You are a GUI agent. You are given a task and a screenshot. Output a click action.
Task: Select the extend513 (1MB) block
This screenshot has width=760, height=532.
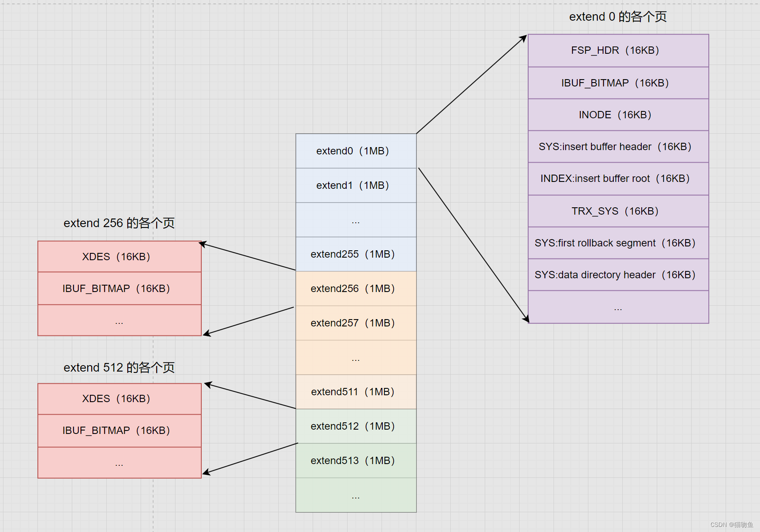pyautogui.click(x=356, y=461)
